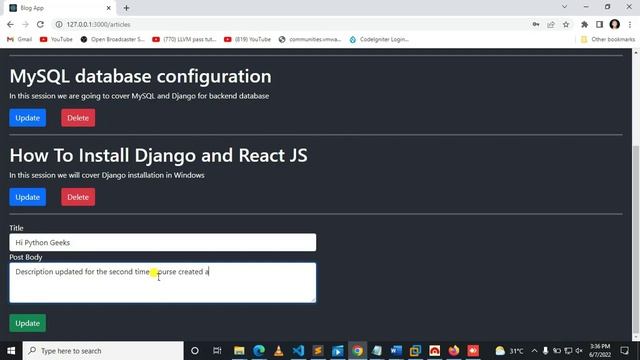Open the microphone tray icon
640x360 pixels.
tap(545, 351)
